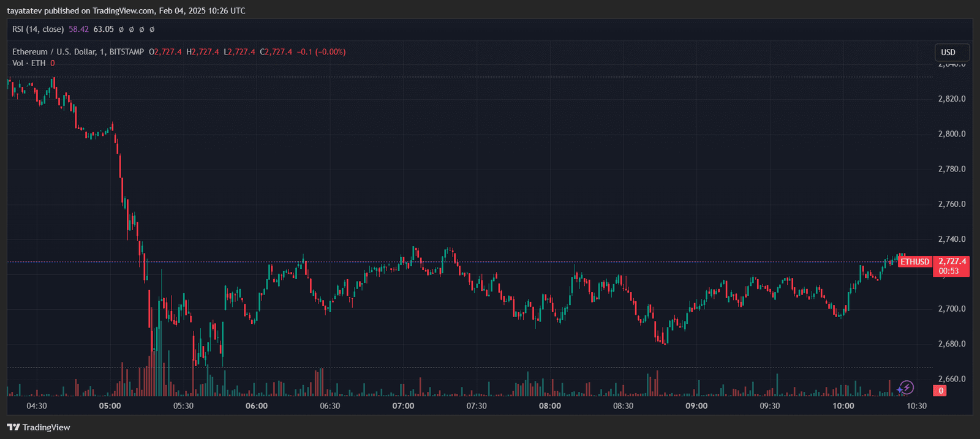Click the 07:00 time axis label
Image resolution: width=980 pixels, height=439 pixels.
pos(403,406)
